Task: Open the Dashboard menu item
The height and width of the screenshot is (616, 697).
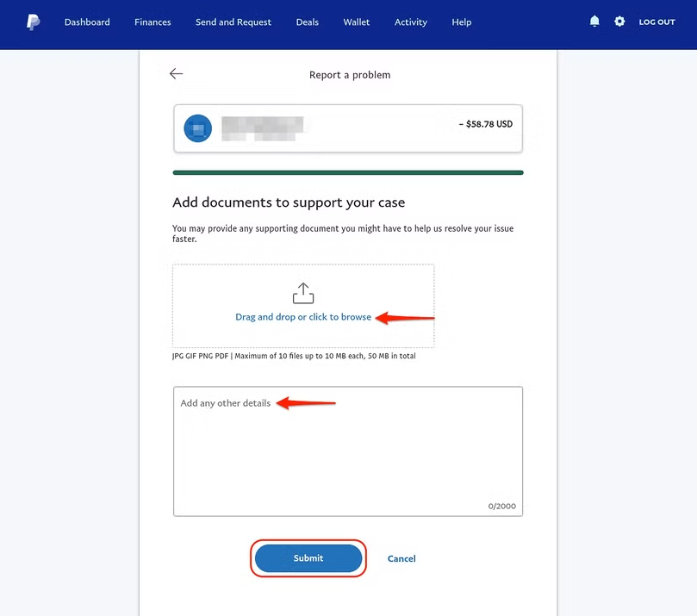Action: click(87, 22)
